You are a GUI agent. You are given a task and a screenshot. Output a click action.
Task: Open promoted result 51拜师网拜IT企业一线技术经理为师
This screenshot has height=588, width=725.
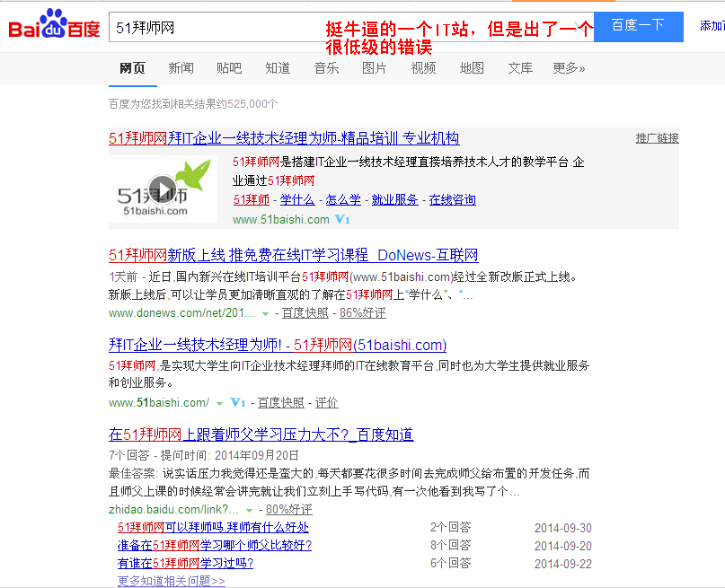pyautogui.click(x=284, y=138)
